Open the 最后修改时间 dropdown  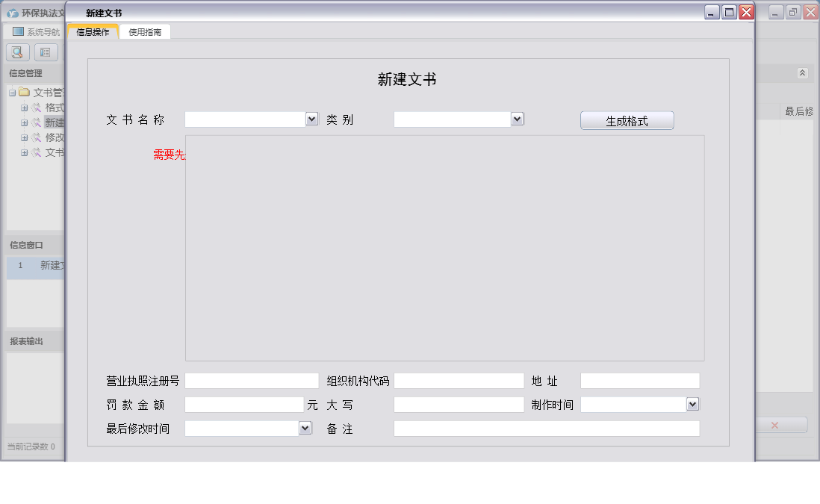pos(305,428)
